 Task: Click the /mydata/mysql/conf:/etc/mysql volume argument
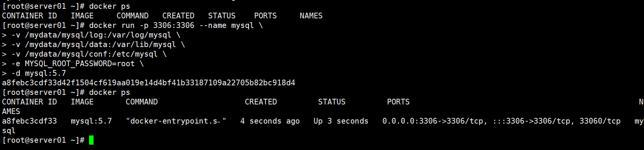click(x=91, y=54)
